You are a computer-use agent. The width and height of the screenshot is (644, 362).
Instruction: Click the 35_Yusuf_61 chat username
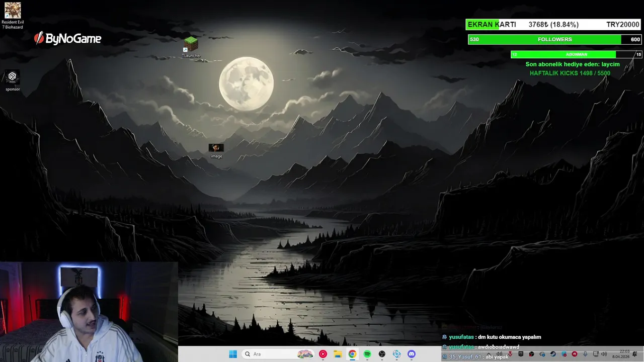click(x=465, y=357)
